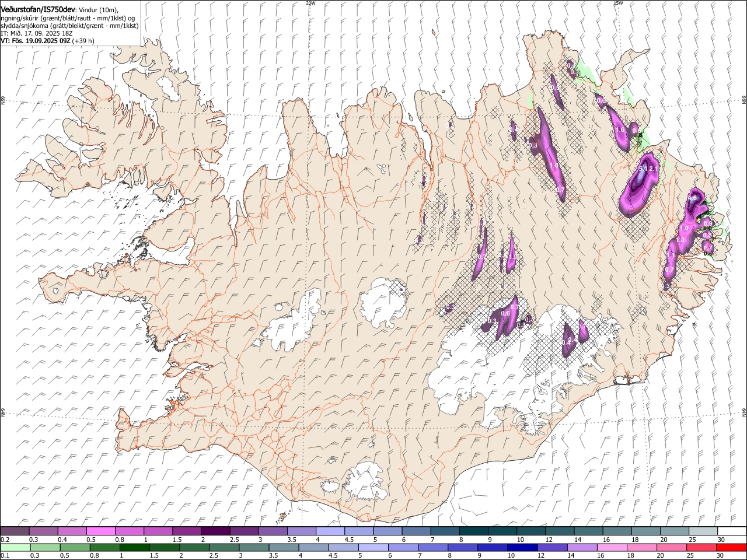Image resolution: width=747 pixels, height=560 pixels.
Task: Click the (+39 h) forecast offset text
Action: [83, 41]
